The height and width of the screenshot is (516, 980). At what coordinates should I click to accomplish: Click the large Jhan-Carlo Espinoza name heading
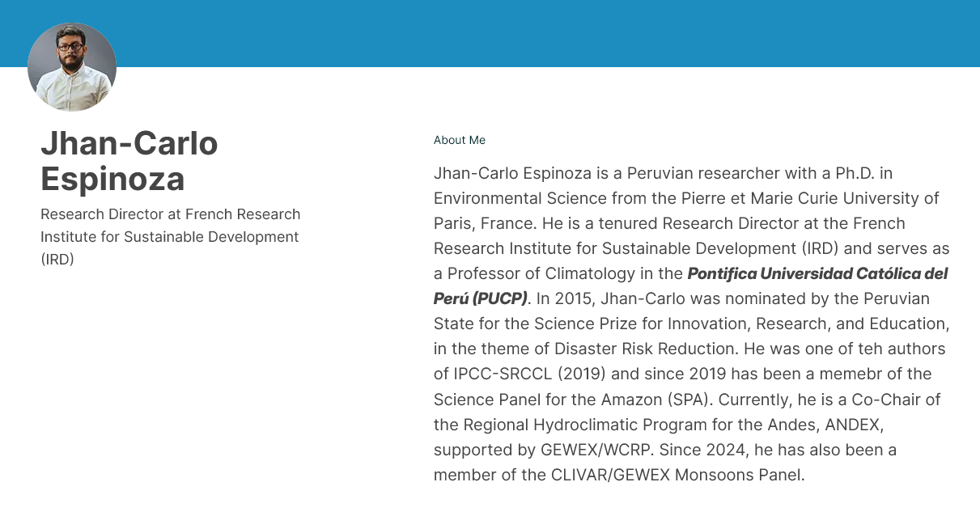click(129, 161)
